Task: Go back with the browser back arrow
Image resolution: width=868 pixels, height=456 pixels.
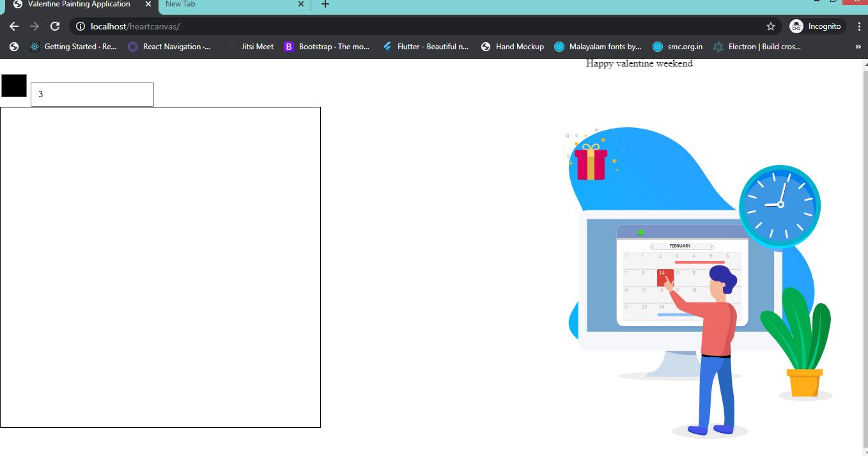Action: point(14,26)
